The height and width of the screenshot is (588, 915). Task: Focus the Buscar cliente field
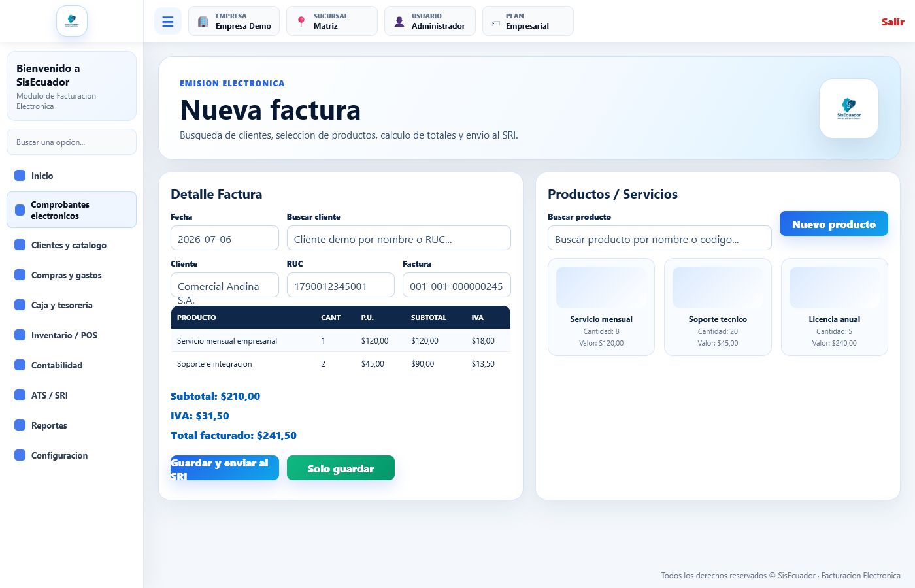[x=399, y=238]
